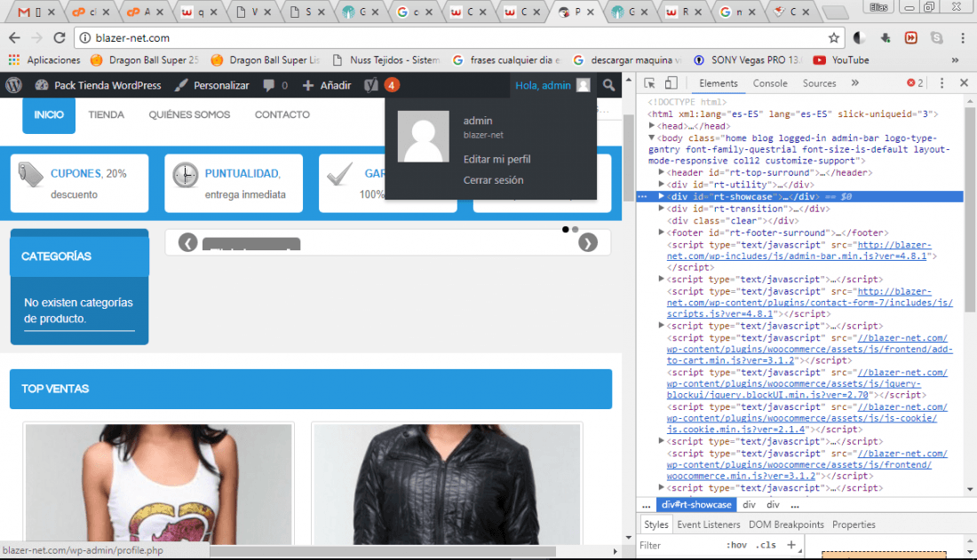Reload the blazer-net.com page

click(x=60, y=38)
